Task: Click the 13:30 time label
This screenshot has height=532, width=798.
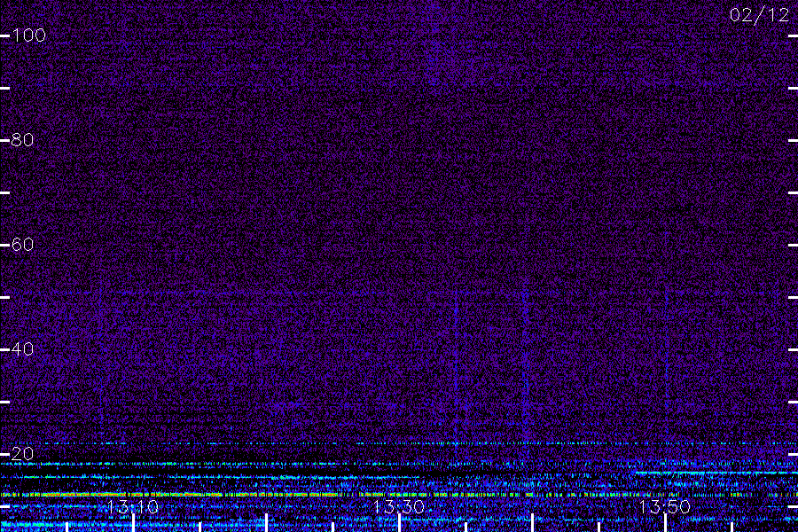Action: (399, 506)
